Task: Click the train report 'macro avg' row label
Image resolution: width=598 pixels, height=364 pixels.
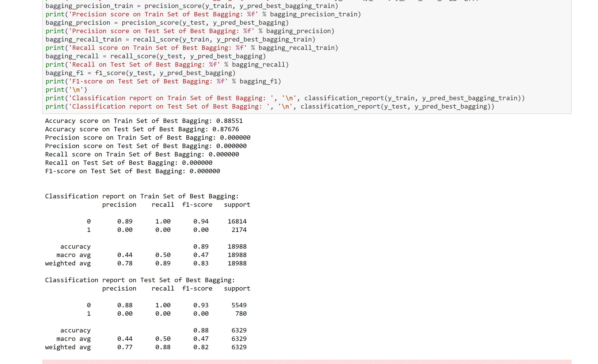Action: pos(73,255)
